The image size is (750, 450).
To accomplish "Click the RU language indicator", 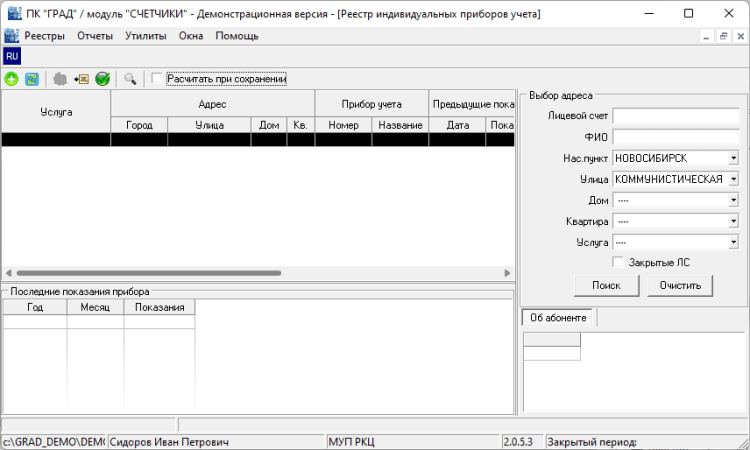I will (12, 56).
